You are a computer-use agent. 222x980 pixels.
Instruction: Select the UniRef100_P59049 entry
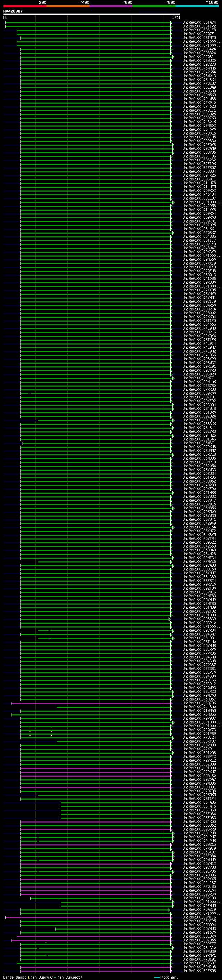[199, 550]
